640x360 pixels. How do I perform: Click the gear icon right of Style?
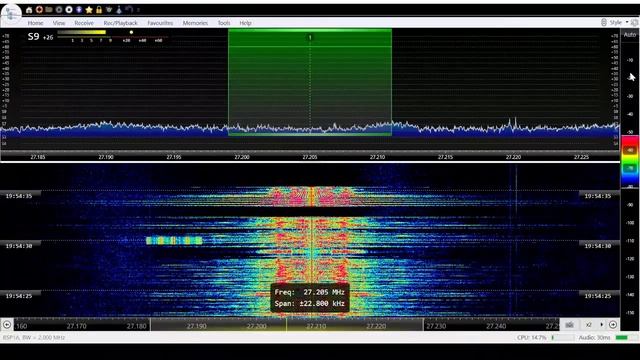[x=635, y=22]
